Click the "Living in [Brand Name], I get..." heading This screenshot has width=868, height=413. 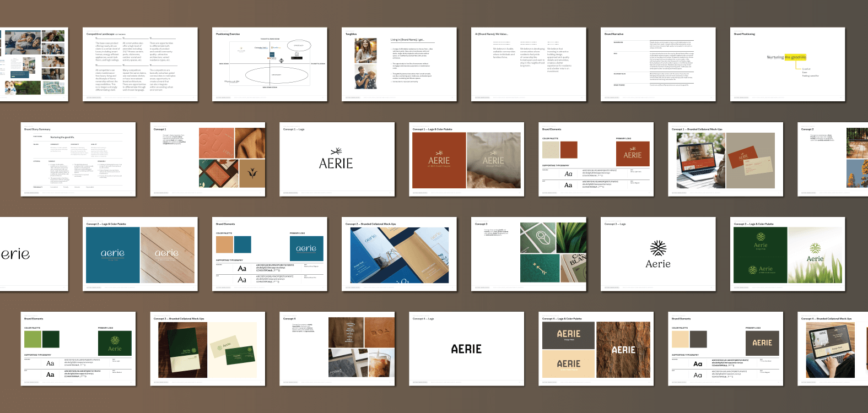[x=407, y=40]
